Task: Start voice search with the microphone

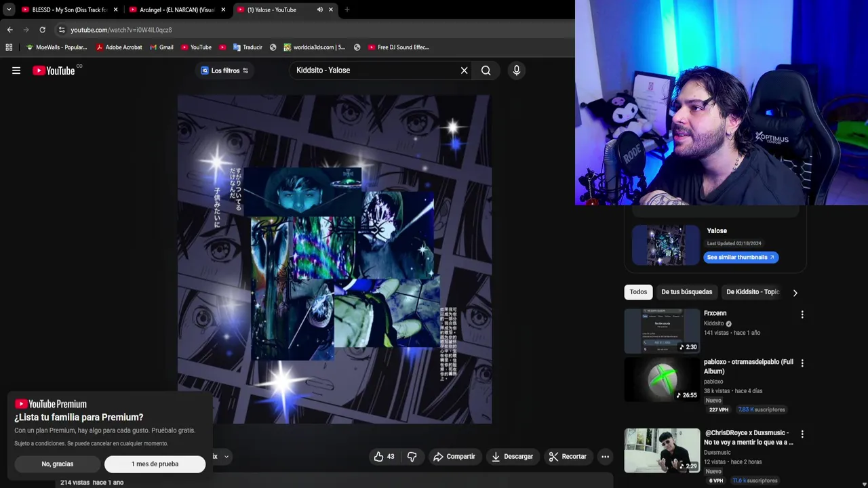Action: click(517, 70)
